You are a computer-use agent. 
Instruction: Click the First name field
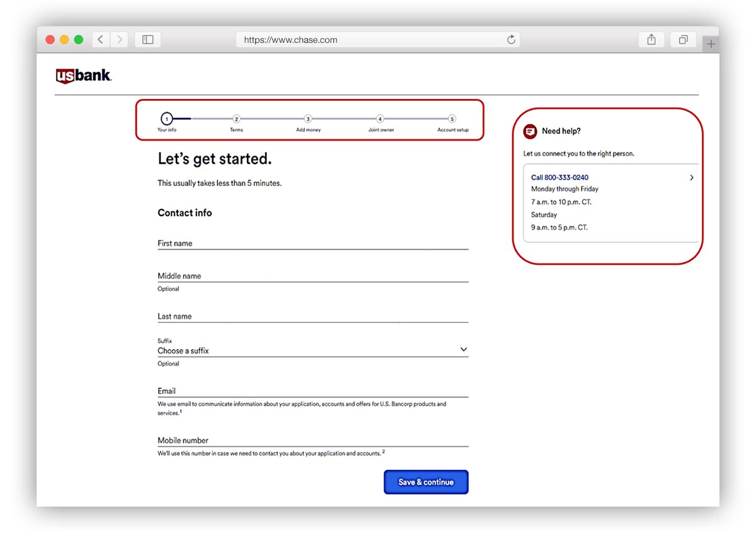coord(312,243)
